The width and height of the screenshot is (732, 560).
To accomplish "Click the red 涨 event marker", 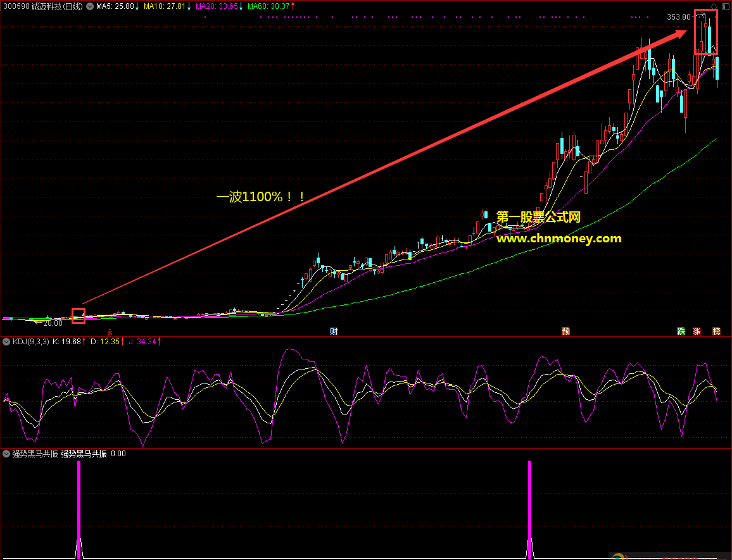I will (697, 332).
